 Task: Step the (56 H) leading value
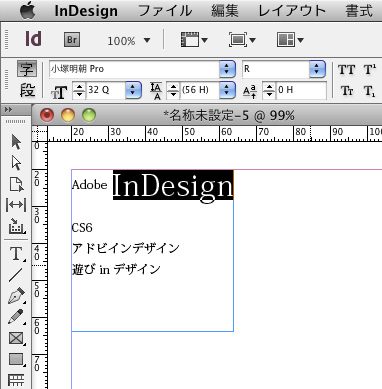click(x=173, y=90)
